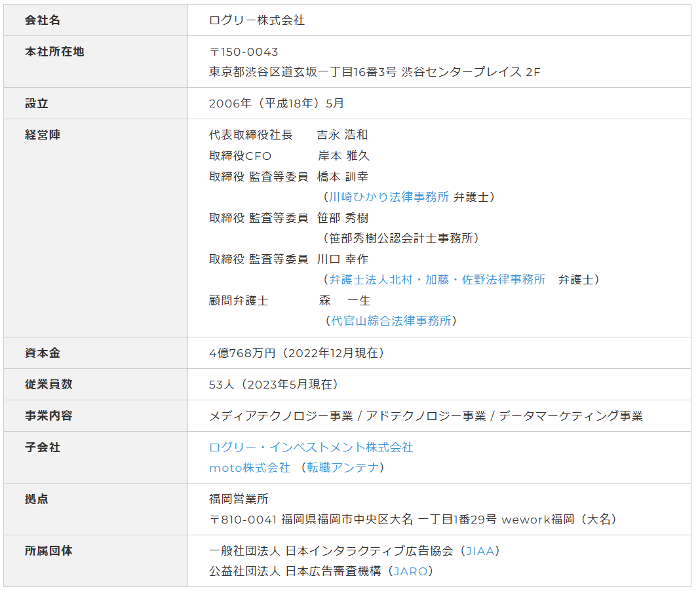Viewport: 700px width, 591px height.
Task: Open 代官山綜合法律事務所 link
Action: click(x=391, y=320)
